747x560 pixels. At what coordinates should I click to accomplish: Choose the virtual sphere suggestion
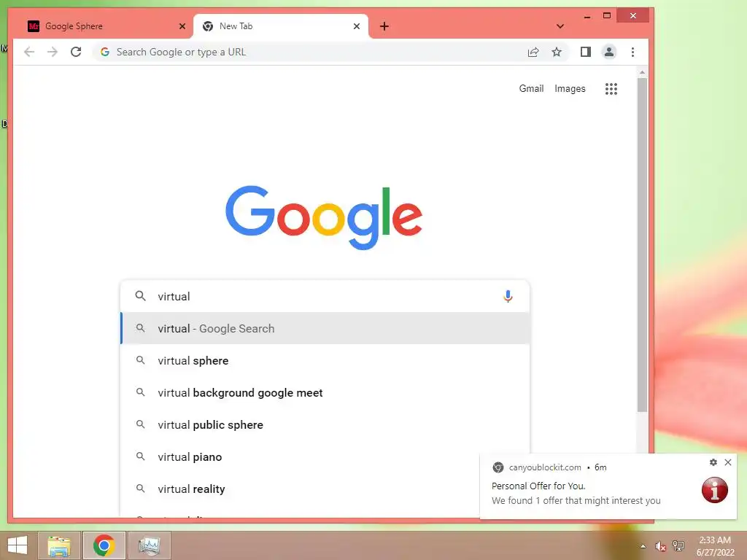pyautogui.click(x=325, y=360)
